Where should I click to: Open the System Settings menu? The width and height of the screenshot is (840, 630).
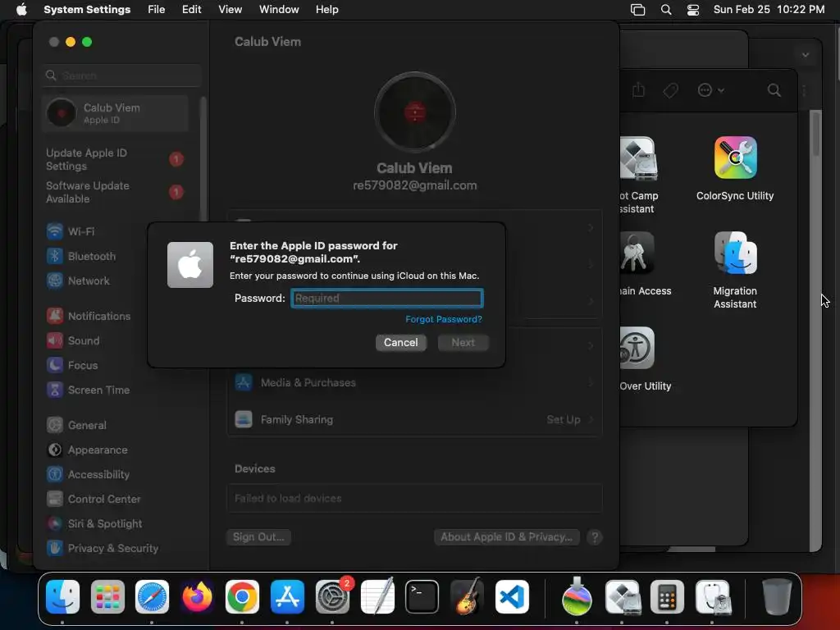pos(87,10)
